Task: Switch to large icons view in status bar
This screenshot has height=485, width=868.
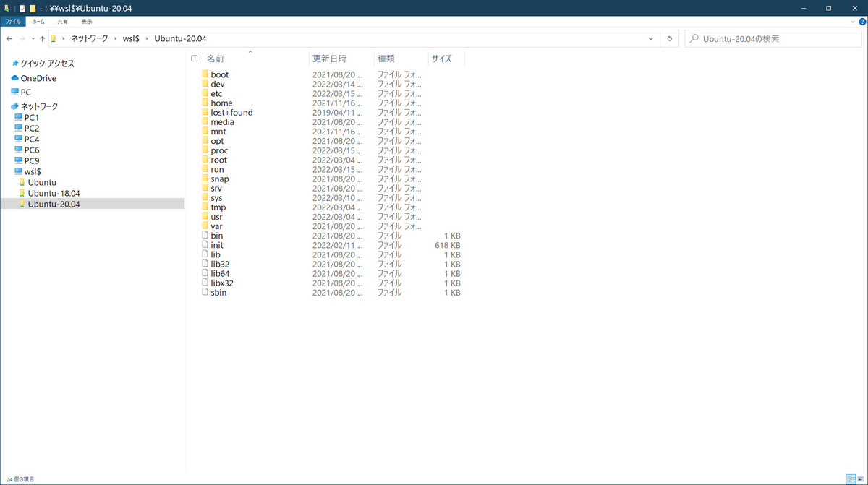Action: [x=860, y=479]
